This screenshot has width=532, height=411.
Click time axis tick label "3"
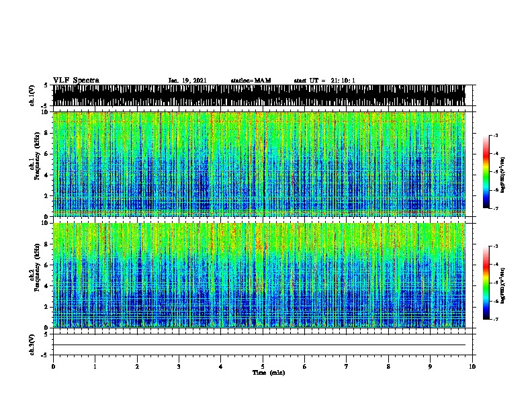tap(179, 367)
